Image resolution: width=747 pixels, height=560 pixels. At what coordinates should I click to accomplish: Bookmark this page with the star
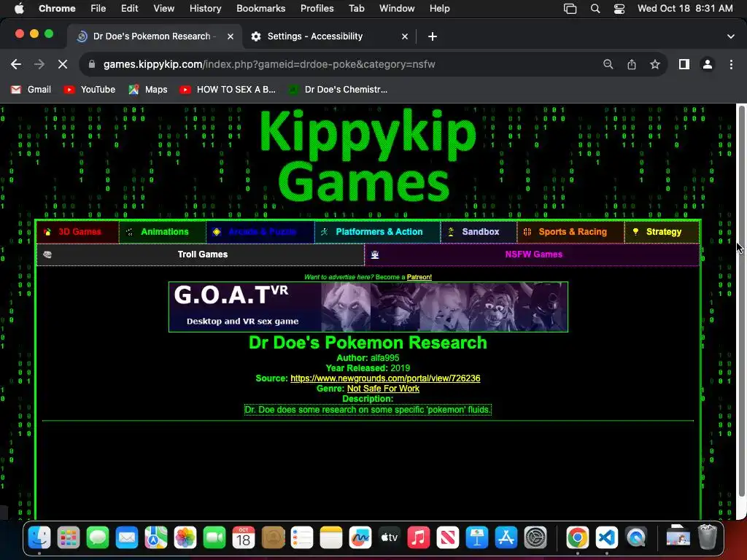(x=655, y=64)
